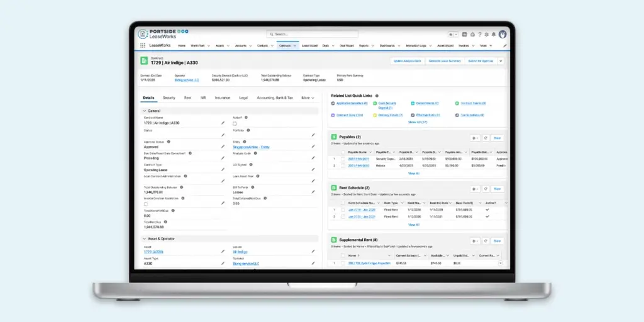Screen dimensions: 644x322
Task: Edit the Approval Status field pencil
Action: [x=223, y=147]
